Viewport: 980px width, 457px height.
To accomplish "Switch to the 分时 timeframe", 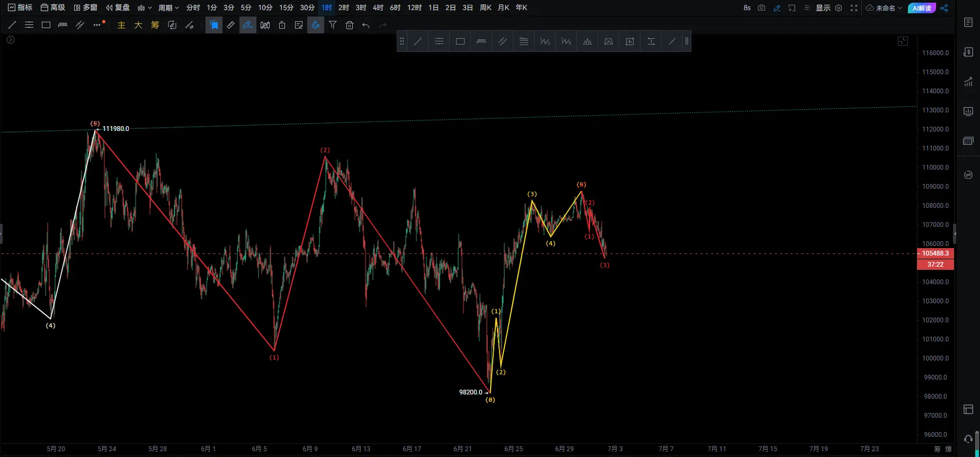I will (193, 8).
